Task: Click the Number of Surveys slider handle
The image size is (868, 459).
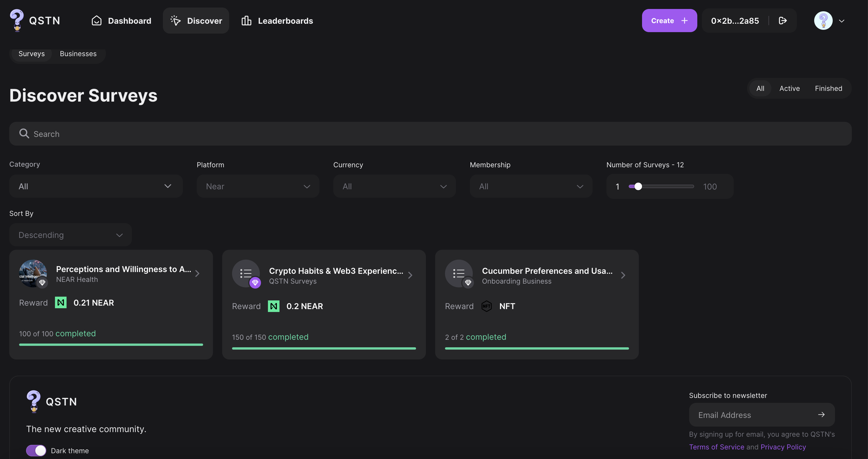Action: coord(638,186)
